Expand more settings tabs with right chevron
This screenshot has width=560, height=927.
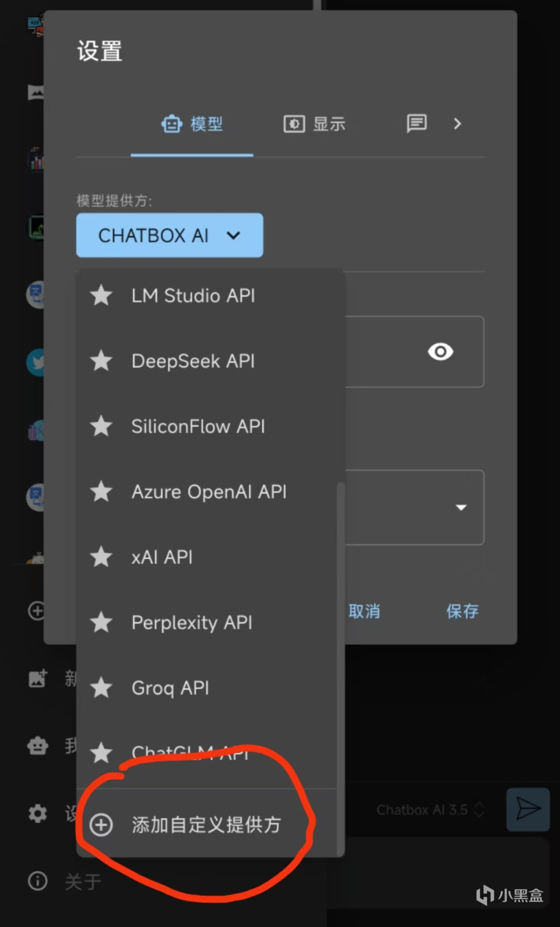[x=457, y=124]
